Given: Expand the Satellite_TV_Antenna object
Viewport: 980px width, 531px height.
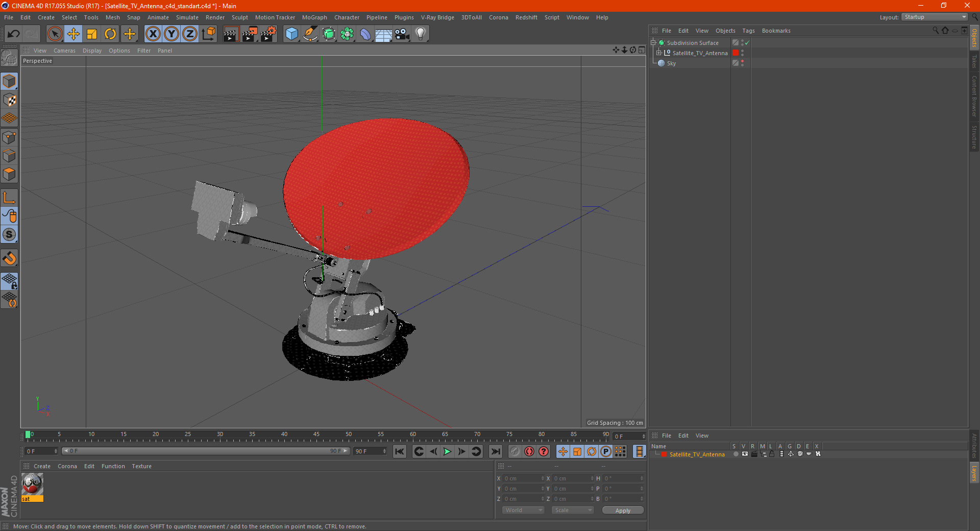Looking at the screenshot, I should click(659, 53).
